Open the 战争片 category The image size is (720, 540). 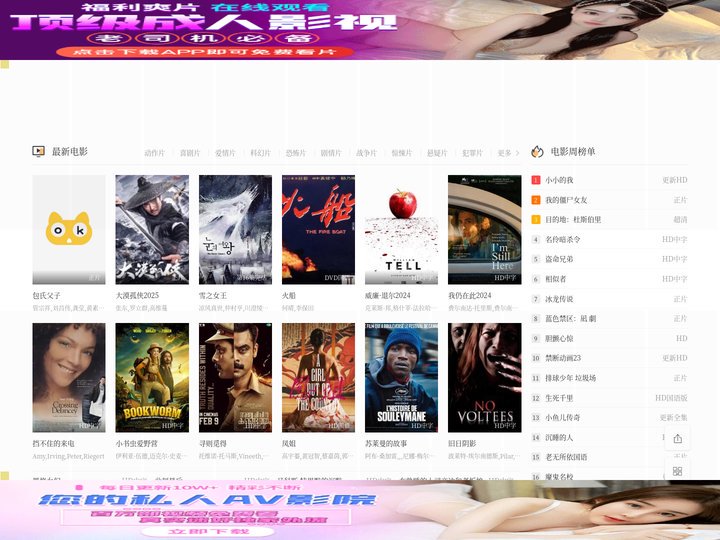[366, 153]
